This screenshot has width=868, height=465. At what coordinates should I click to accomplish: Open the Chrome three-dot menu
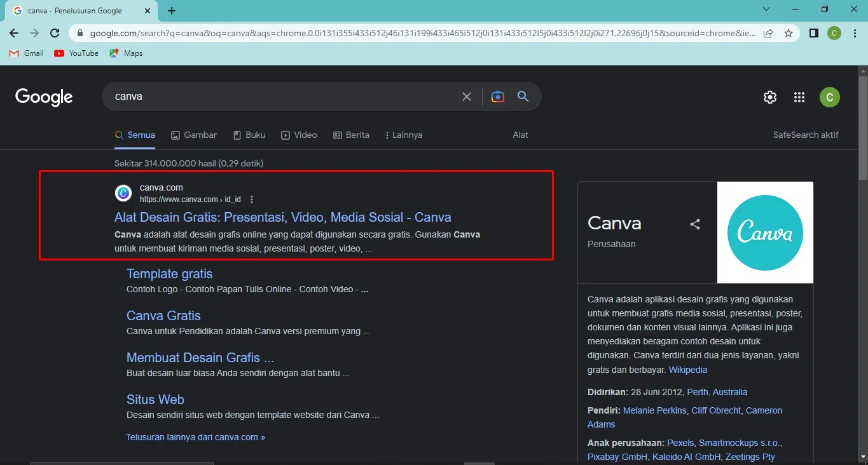855,33
